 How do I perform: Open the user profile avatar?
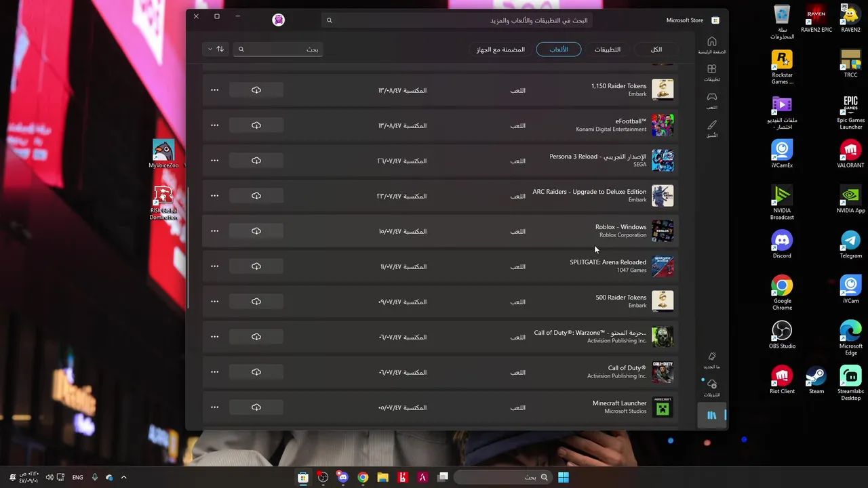[x=279, y=20]
